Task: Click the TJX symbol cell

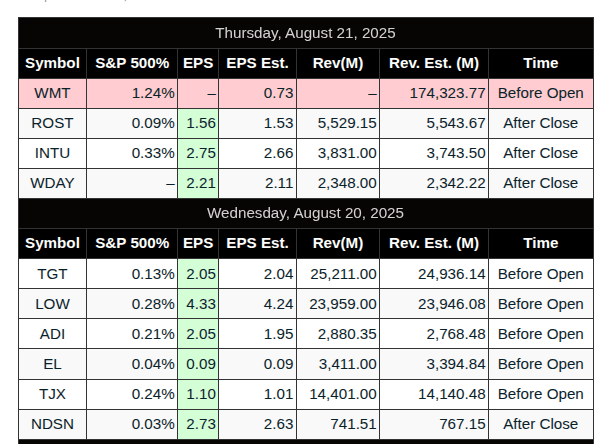Action: point(52,395)
